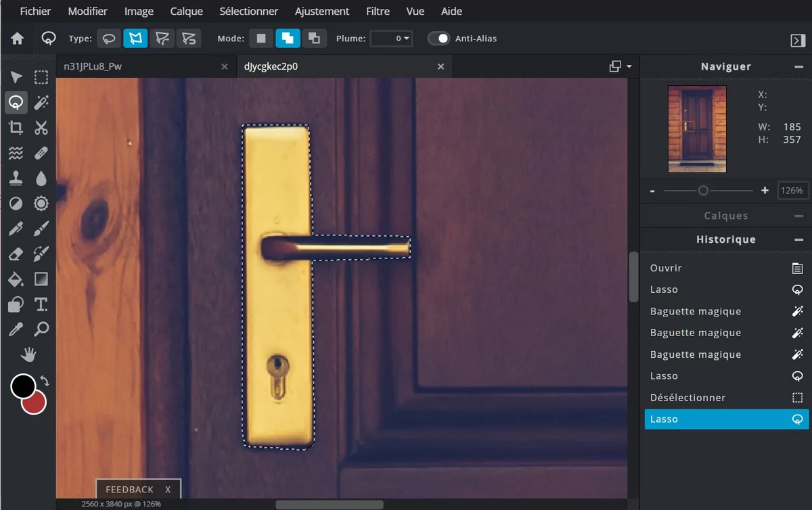This screenshot has height=510, width=812.
Task: Open the Filtre menu
Action: tap(378, 11)
